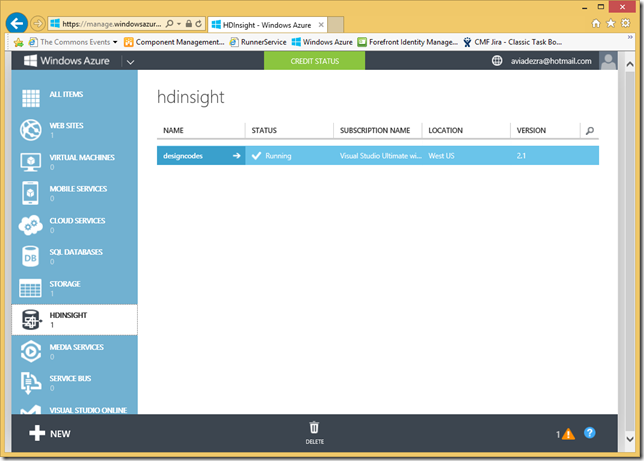Image resolution: width=644 pixels, height=461 pixels.
Task: Open the Forefront Identity Manager bookmark
Action: tap(407, 42)
